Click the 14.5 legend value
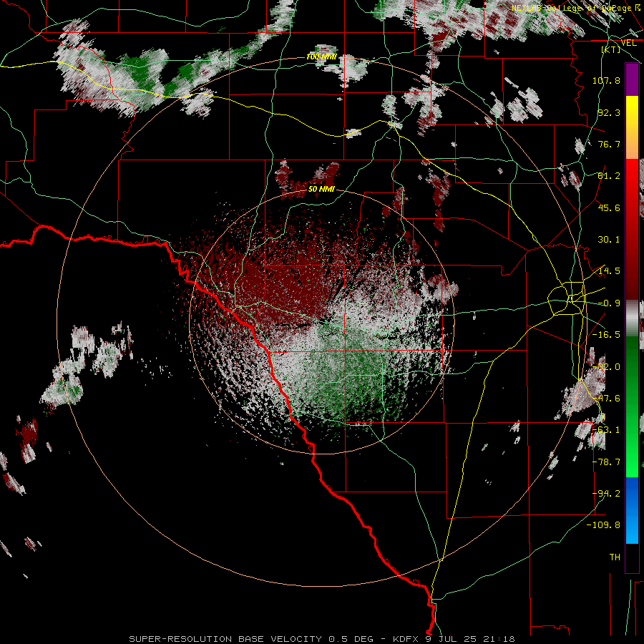Image resolution: width=644 pixels, height=644 pixels. pyautogui.click(x=609, y=271)
